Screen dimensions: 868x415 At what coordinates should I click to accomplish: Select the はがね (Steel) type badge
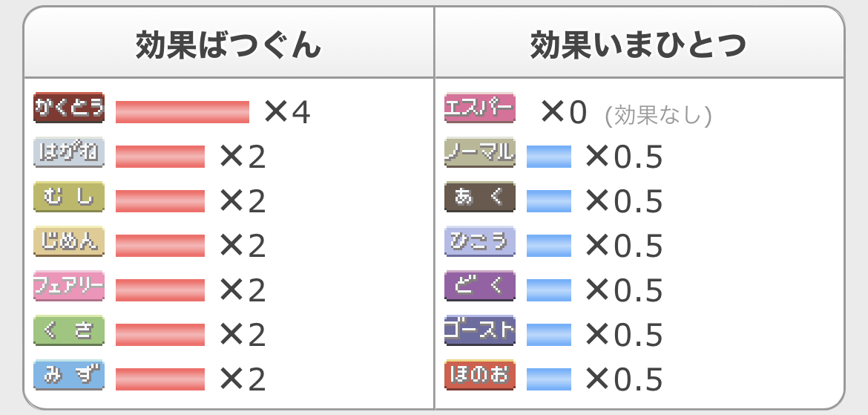[x=69, y=151]
